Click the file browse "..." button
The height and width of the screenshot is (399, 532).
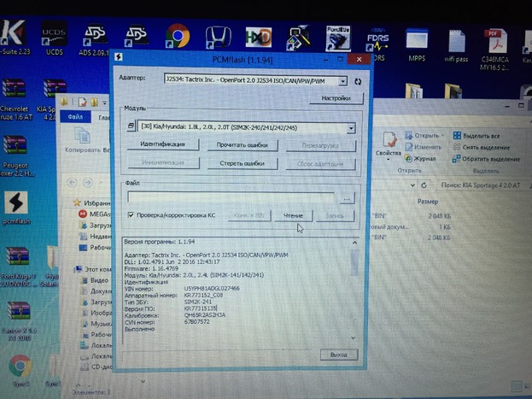point(347,198)
